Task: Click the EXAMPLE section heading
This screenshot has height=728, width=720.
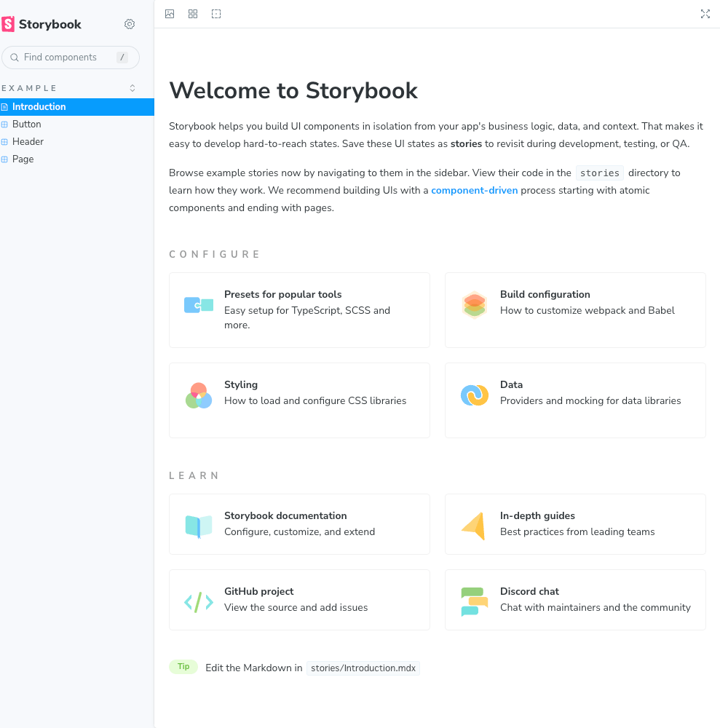Action: coord(29,88)
